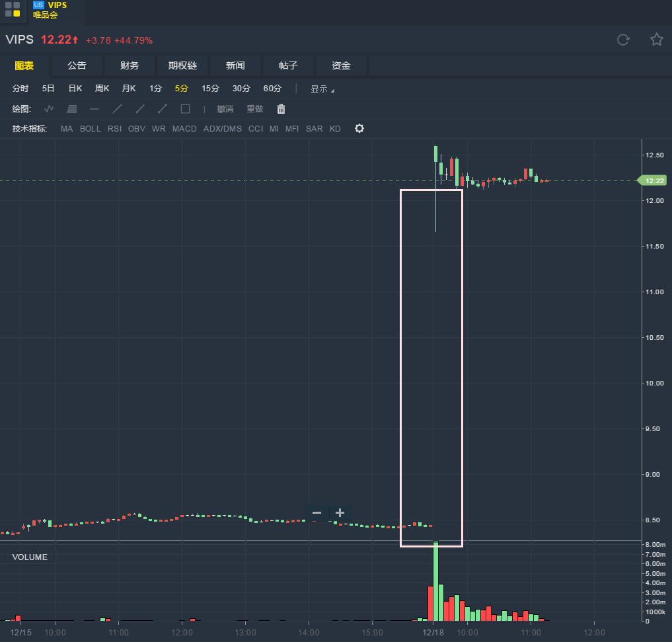The width and height of the screenshot is (672, 642).
Task: Select the zigzag wave drawing tool
Action: pos(49,109)
